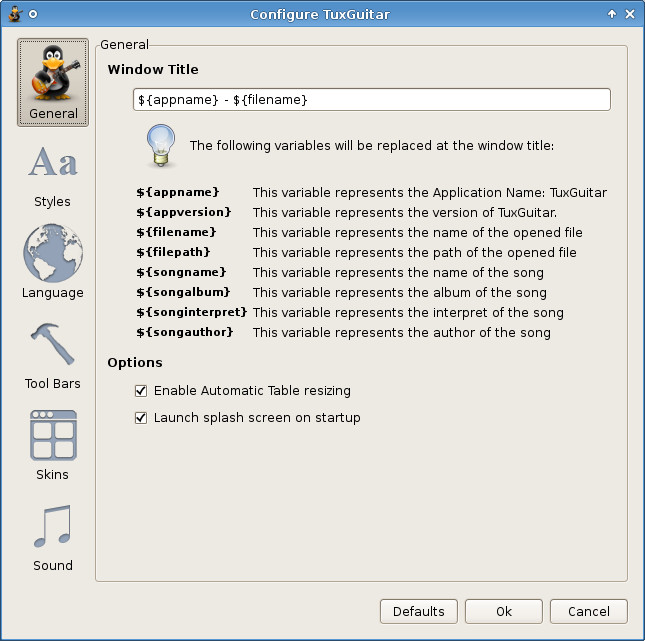
Task: Click the TuxGuitar app icon in title bar
Action: click(x=15, y=14)
